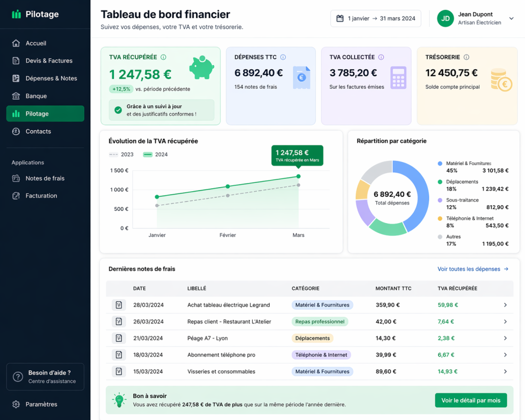Select the Matériel & Fournitures legend dot
Screen dimensions: 525x420
pyautogui.click(x=440, y=164)
